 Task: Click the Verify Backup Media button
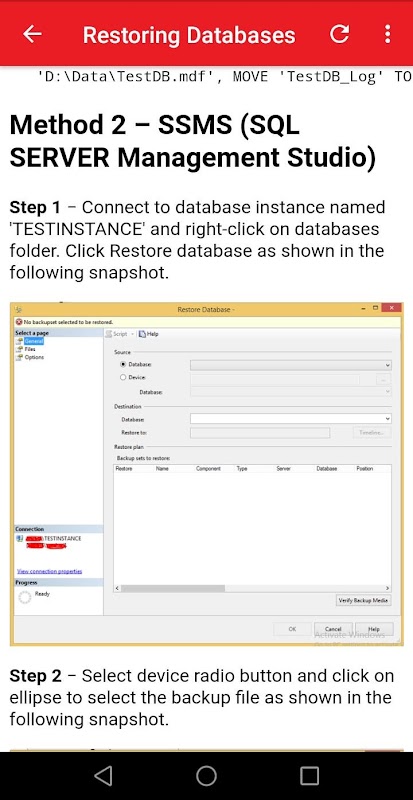363,601
